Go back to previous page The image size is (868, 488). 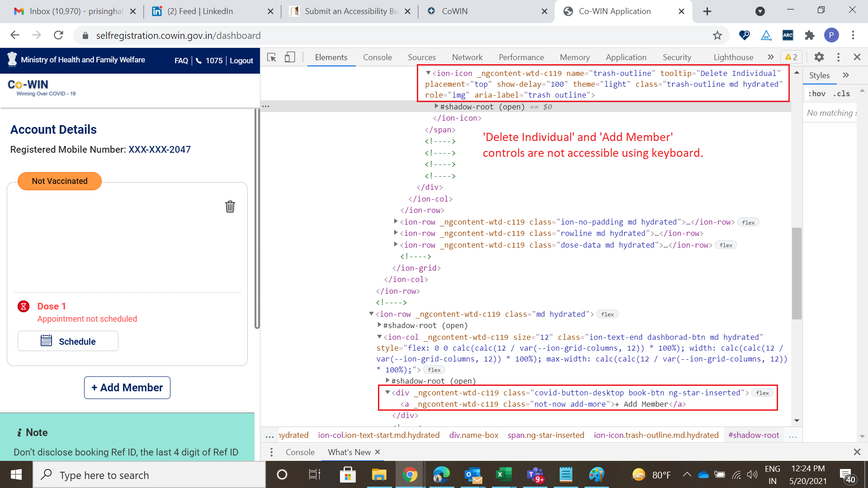click(15, 35)
